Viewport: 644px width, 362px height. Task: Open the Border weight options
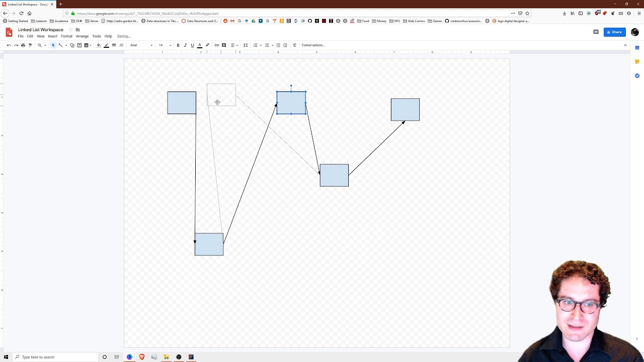click(114, 45)
